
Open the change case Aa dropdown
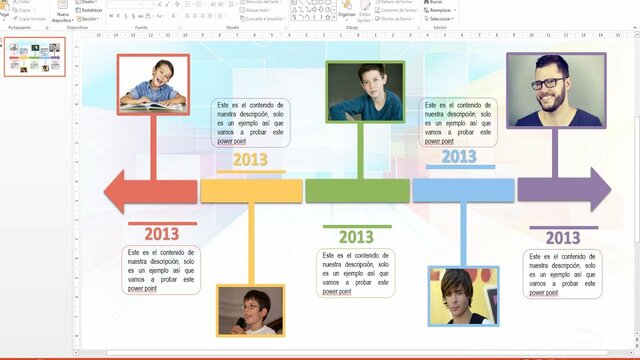click(160, 16)
